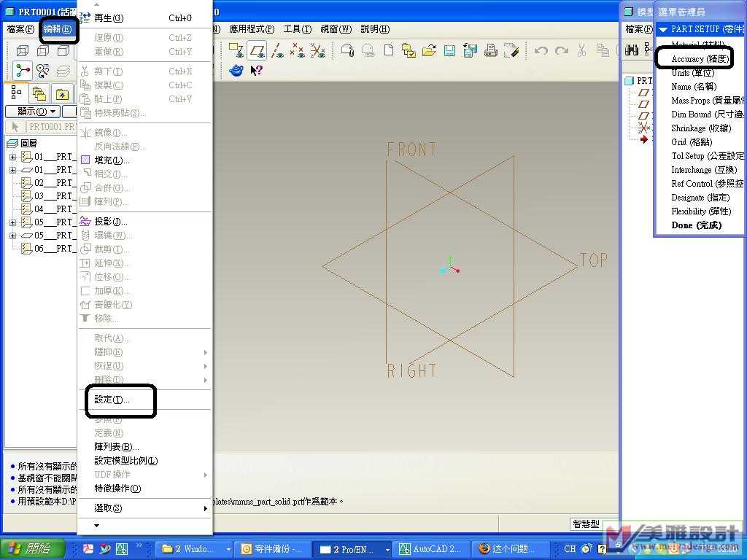747x560 pixels.
Task: Switch to favorites navigator tab
Action: [63, 94]
